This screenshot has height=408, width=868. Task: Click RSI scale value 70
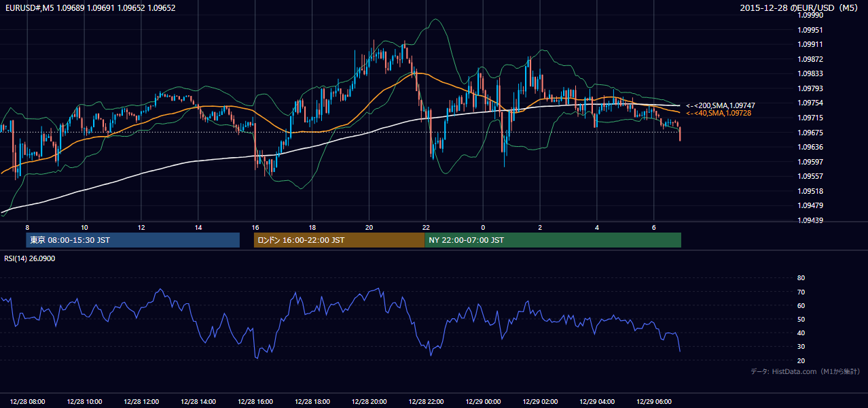click(801, 292)
